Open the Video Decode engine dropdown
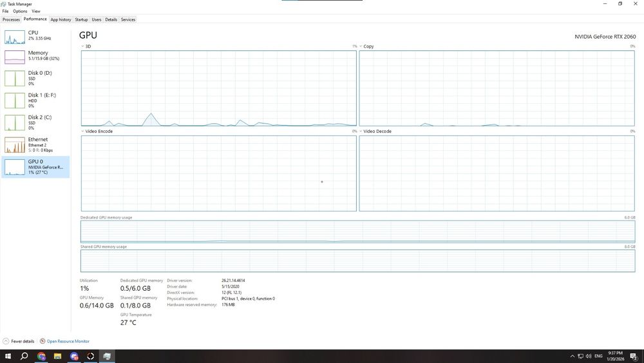Screen dimensions: 644x363 point(361,131)
